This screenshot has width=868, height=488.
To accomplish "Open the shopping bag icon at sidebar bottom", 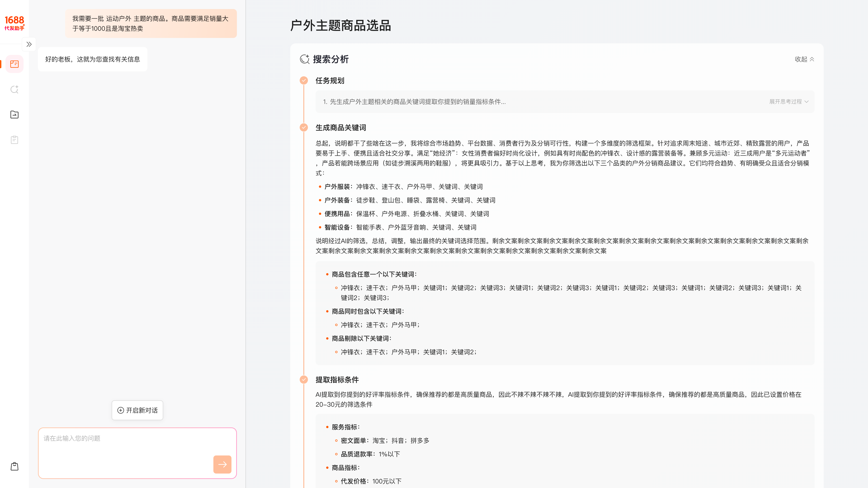I will [x=14, y=467].
